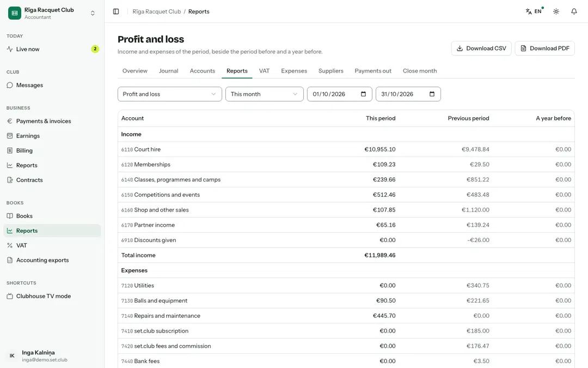This screenshot has width=588, height=368.
Task: Click the 7120 Utilities row
Action: point(346,285)
